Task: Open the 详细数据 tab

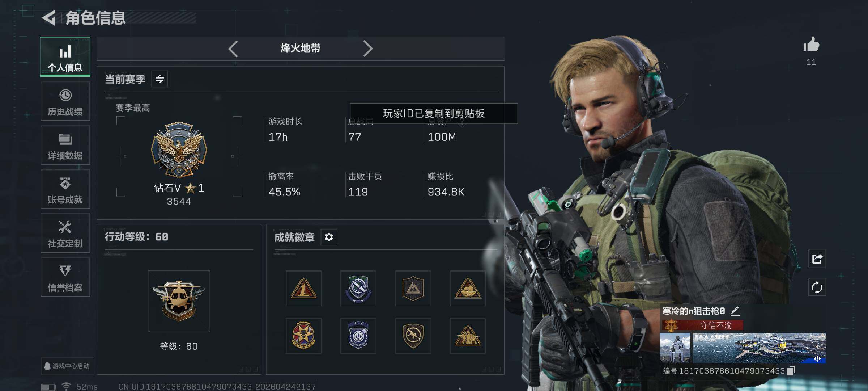Action: click(x=65, y=145)
